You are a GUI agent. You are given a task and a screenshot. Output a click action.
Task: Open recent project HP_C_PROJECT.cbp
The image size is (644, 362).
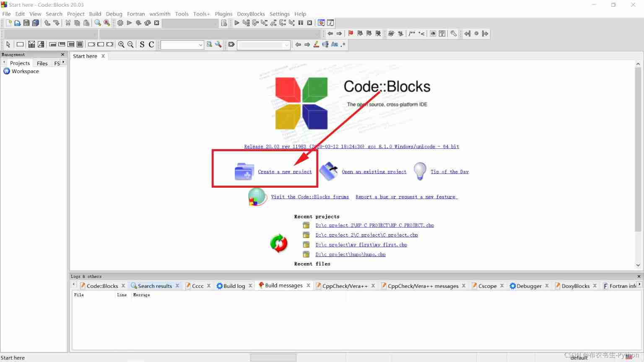(x=375, y=225)
